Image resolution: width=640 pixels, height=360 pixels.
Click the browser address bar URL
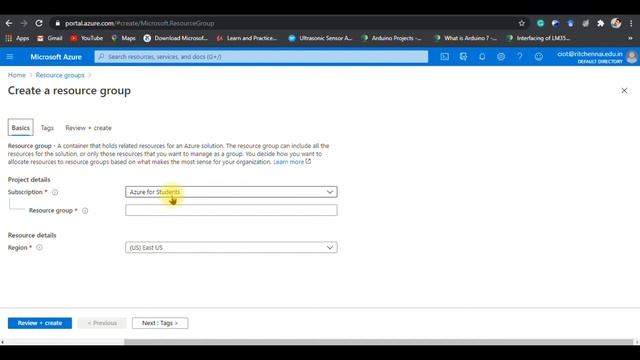140,23
